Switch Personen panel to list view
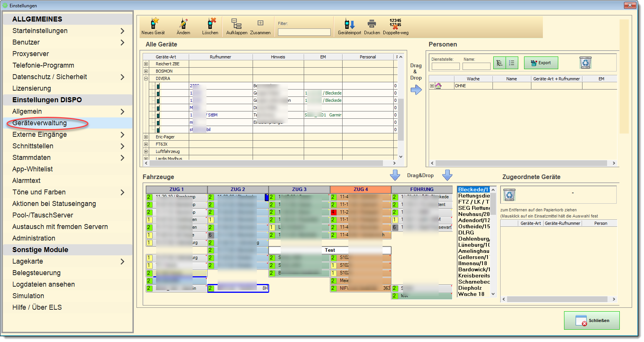 [x=512, y=63]
